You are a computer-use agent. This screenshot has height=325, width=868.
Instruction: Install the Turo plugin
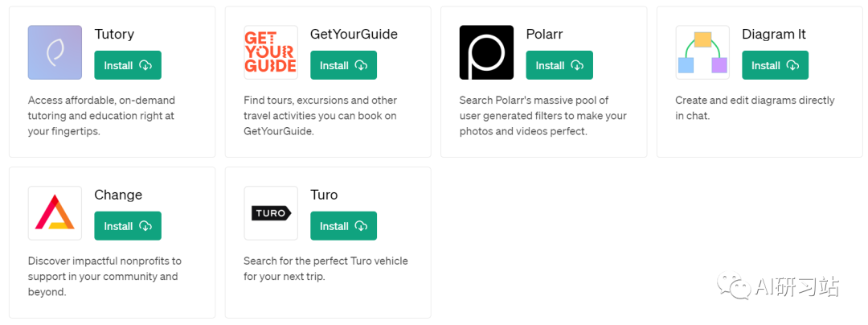pos(344,226)
